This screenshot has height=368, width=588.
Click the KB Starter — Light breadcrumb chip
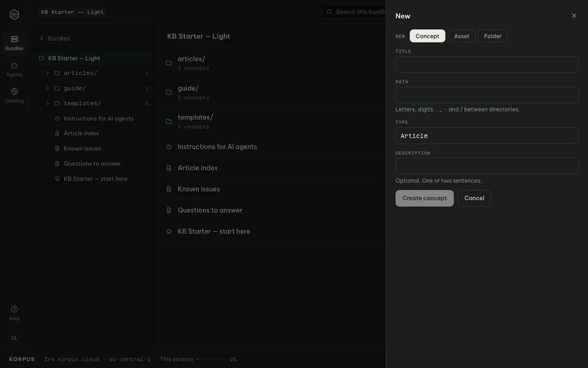point(73,12)
